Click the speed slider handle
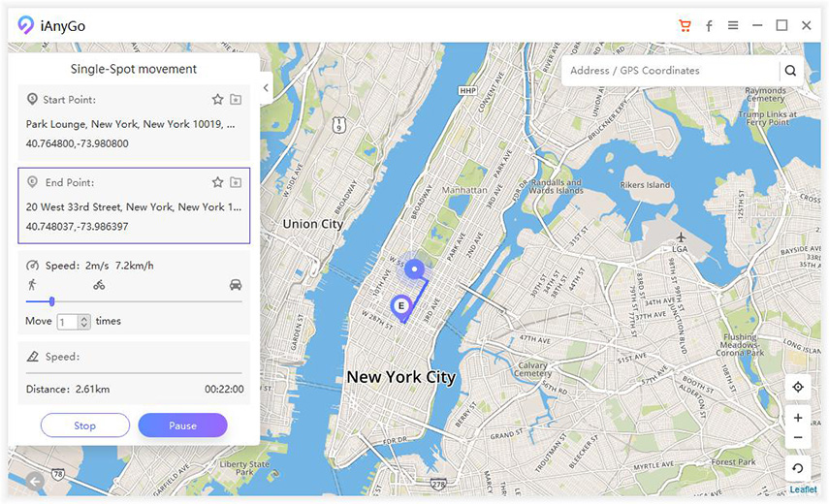829x504 pixels. pyautogui.click(x=51, y=301)
